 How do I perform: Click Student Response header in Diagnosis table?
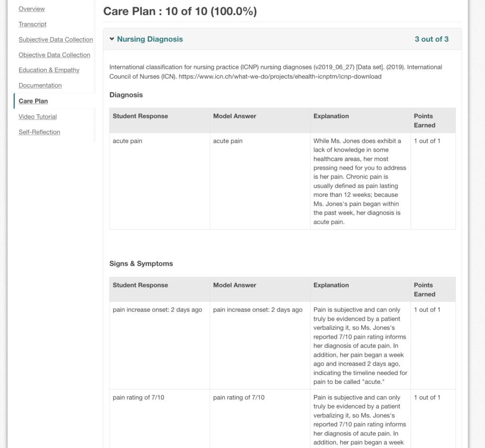140,116
